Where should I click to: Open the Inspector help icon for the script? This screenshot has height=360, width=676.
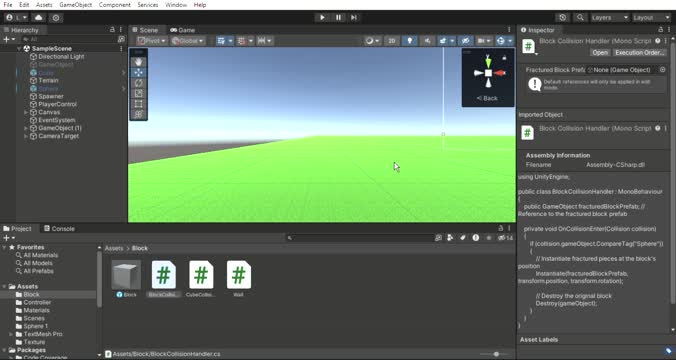(x=657, y=41)
